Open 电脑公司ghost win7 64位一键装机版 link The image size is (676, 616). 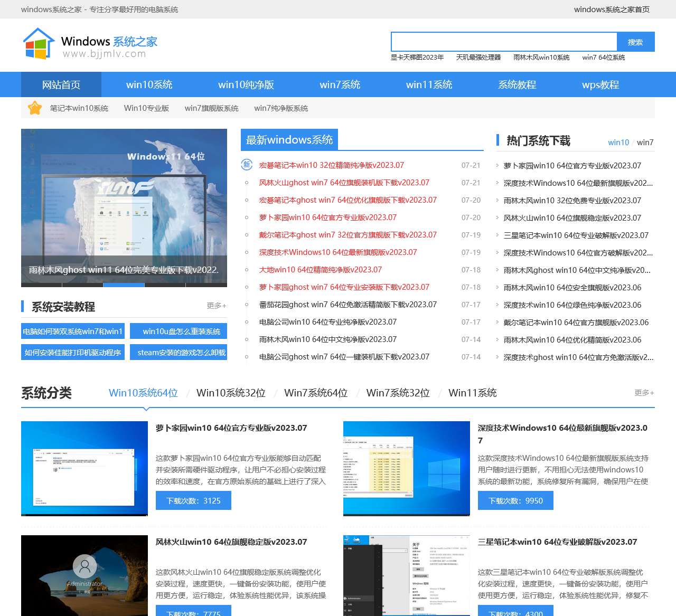pos(344,357)
